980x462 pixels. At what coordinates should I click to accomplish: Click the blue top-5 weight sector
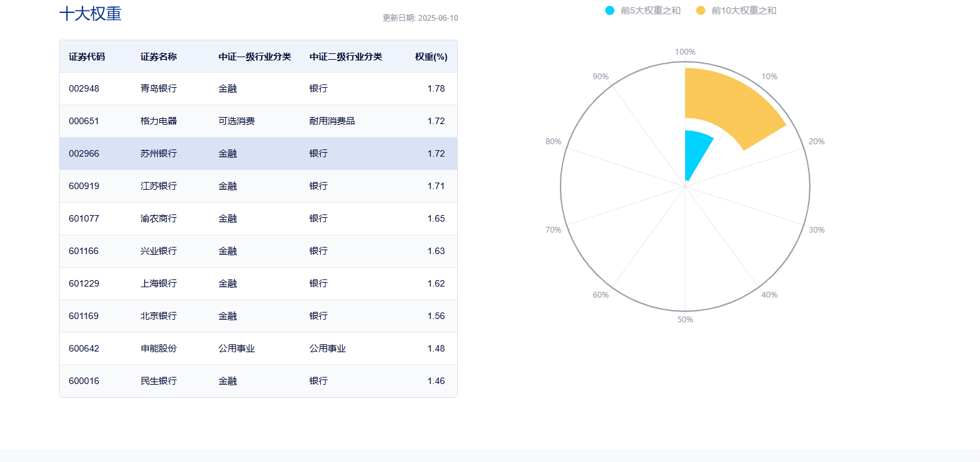point(697,148)
